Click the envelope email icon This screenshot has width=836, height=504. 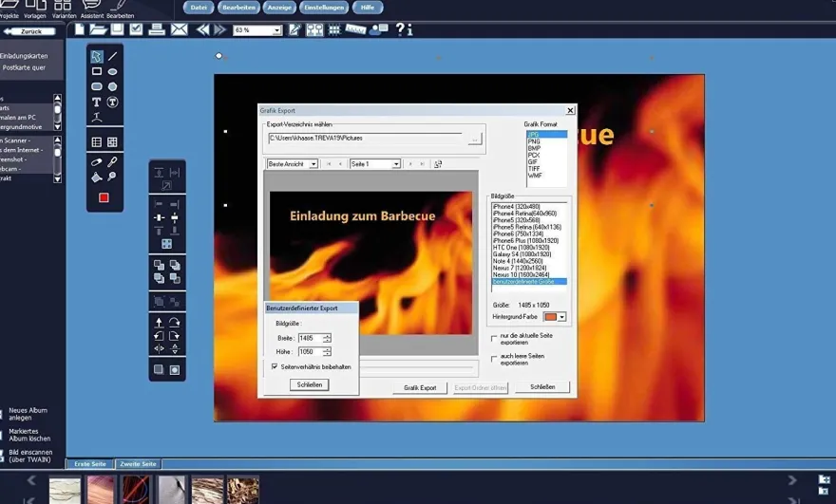click(180, 29)
